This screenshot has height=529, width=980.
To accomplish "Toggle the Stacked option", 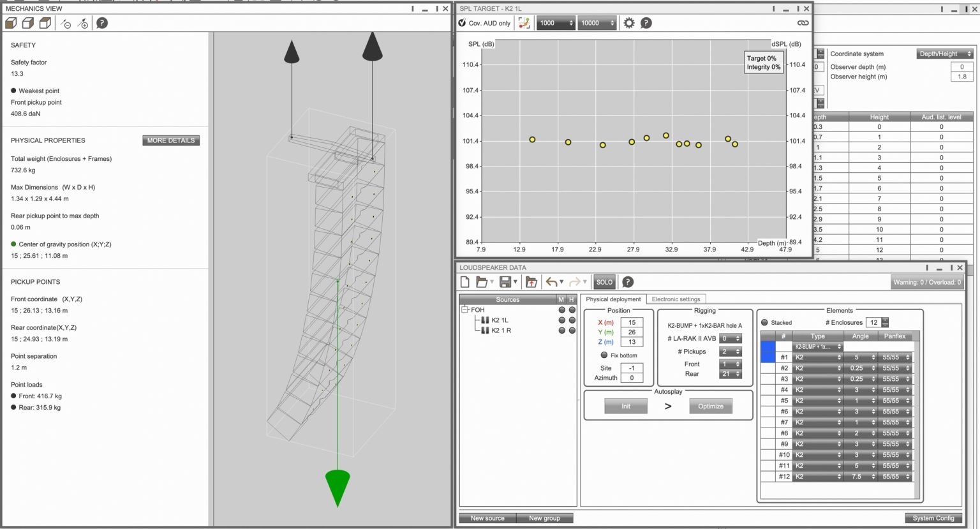I will pyautogui.click(x=765, y=323).
